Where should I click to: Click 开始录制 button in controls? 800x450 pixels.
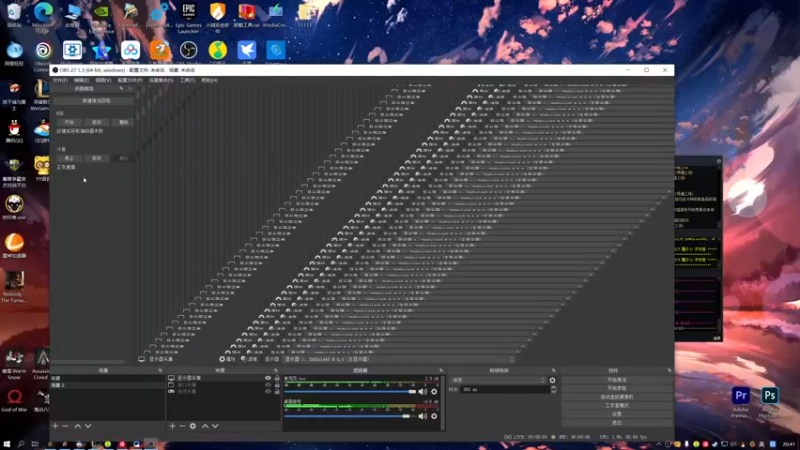point(617,388)
